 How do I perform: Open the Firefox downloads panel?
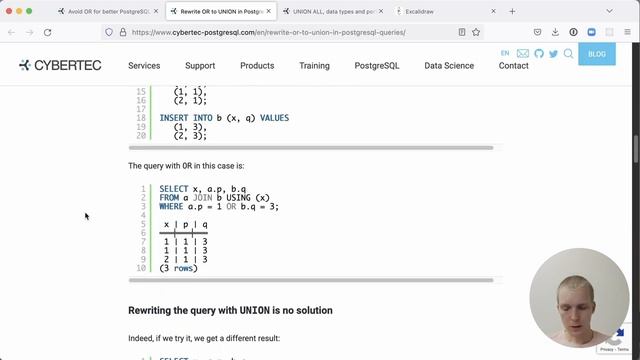[555, 32]
